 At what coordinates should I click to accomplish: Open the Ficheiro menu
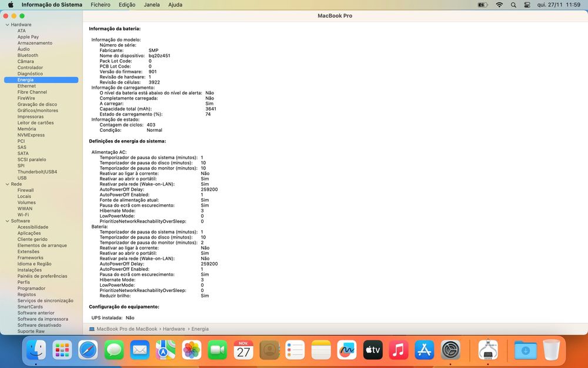(101, 5)
